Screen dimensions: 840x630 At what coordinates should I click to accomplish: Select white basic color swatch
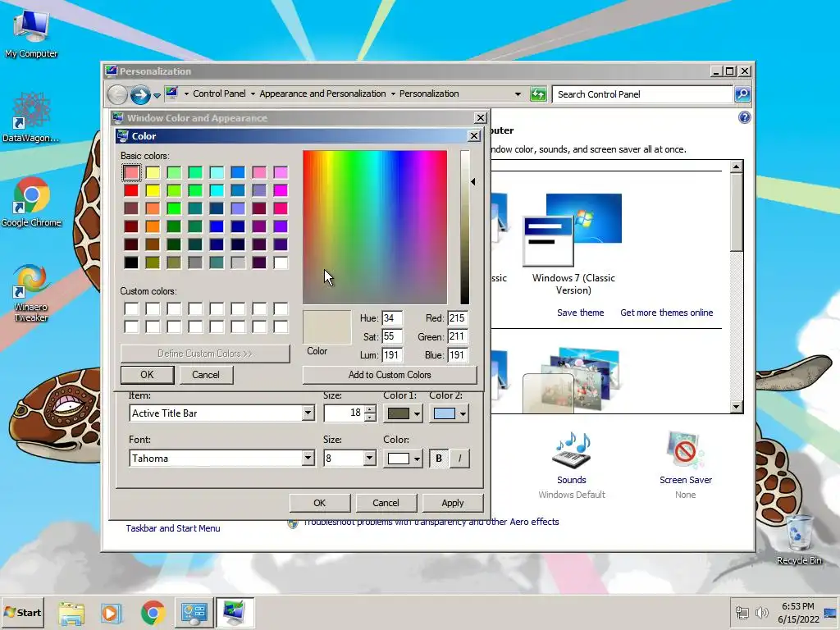point(281,262)
